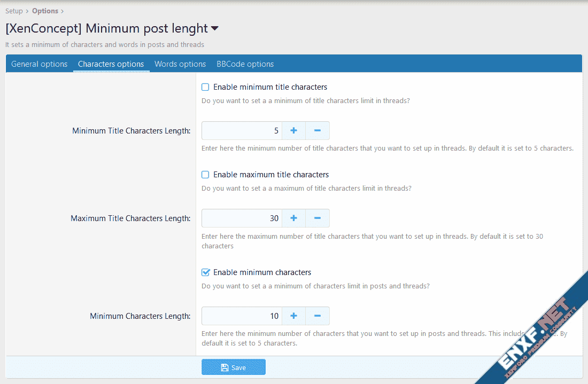Decrease Minimum Characters Length with minus
588x384 pixels.
(x=317, y=316)
